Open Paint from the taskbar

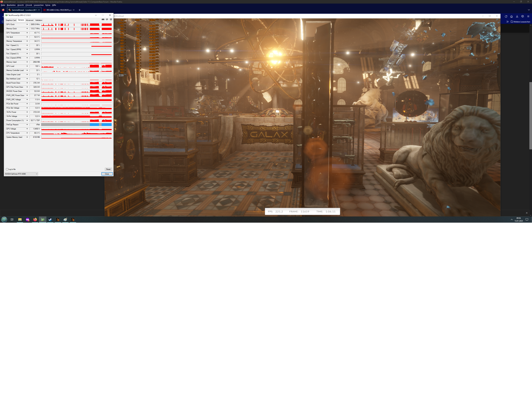click(65, 220)
